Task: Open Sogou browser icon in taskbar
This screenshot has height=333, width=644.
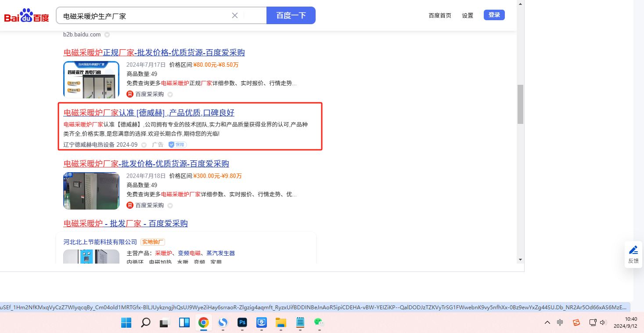Action: (x=223, y=323)
